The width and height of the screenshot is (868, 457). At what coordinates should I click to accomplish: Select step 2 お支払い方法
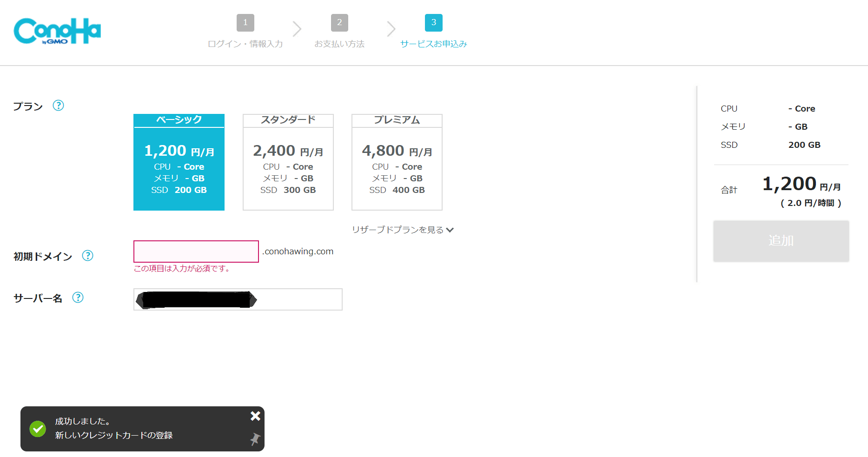[339, 31]
